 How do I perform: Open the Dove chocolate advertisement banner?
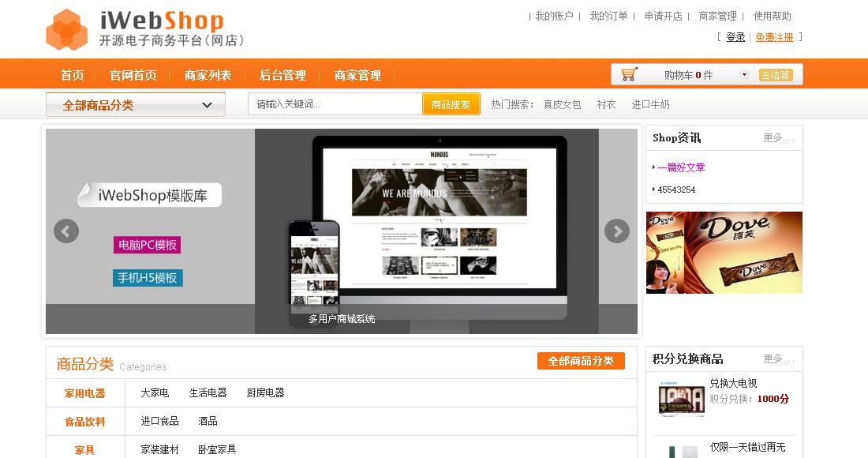pyautogui.click(x=724, y=252)
